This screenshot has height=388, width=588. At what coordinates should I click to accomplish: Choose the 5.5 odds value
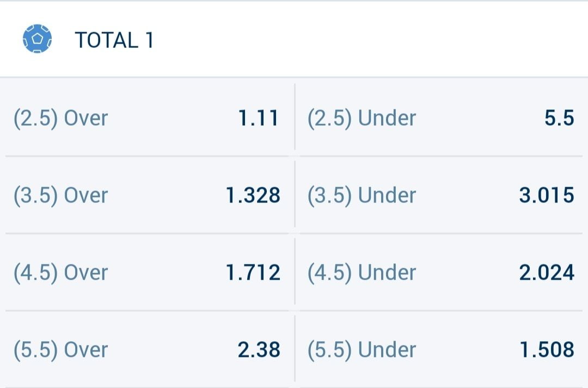[559, 118]
